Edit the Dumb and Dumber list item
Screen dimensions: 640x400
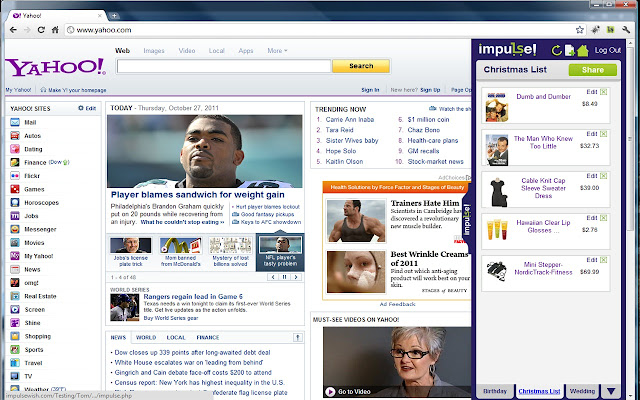[592, 92]
